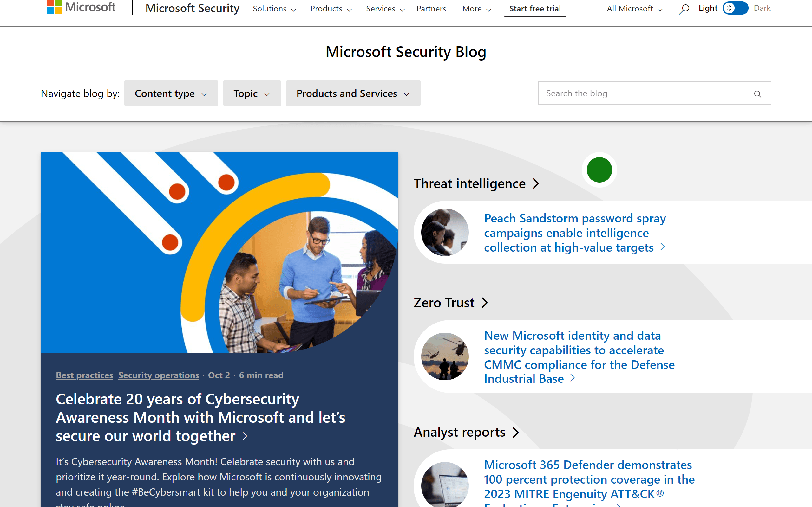Click the arrow beside Zero Trust heading
Viewport: 812px width, 507px height.
[485, 303]
